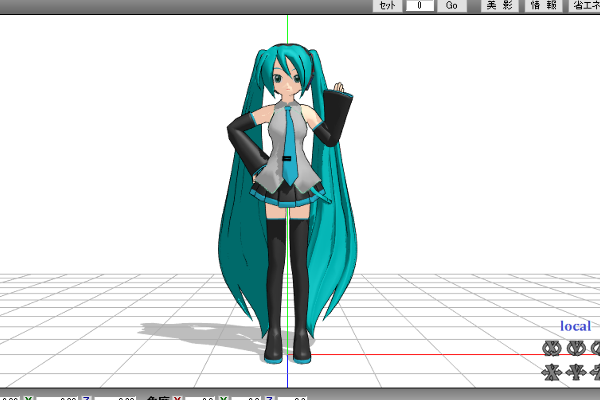The height and width of the screenshot is (400, 600).
Task: Click the Y-axis move icon
Action: point(576,372)
